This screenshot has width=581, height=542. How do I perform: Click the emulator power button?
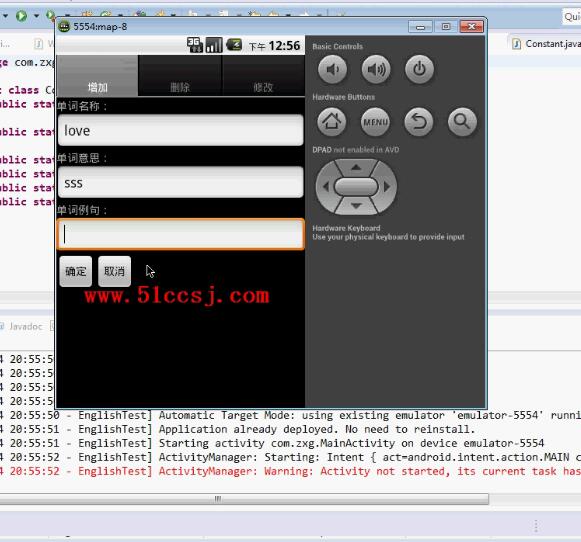click(x=419, y=69)
